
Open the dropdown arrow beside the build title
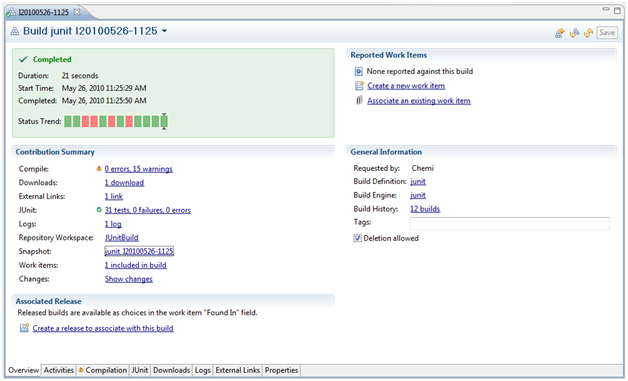coord(164,31)
